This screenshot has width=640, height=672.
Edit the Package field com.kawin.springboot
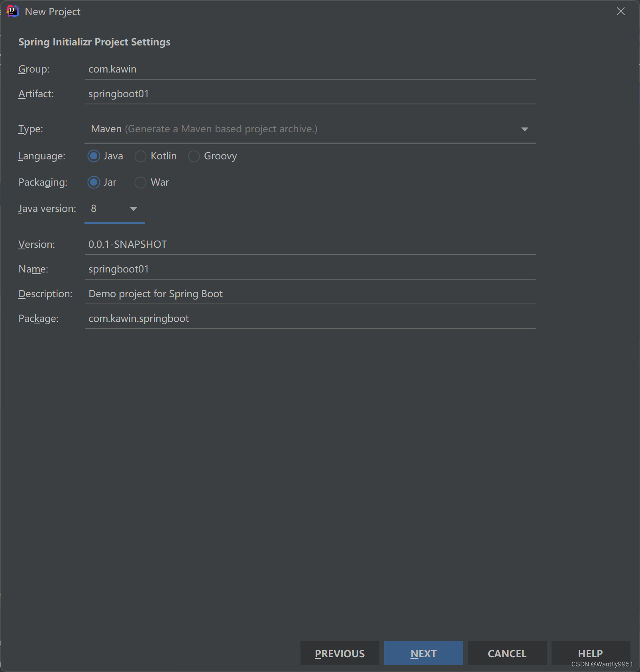310,319
